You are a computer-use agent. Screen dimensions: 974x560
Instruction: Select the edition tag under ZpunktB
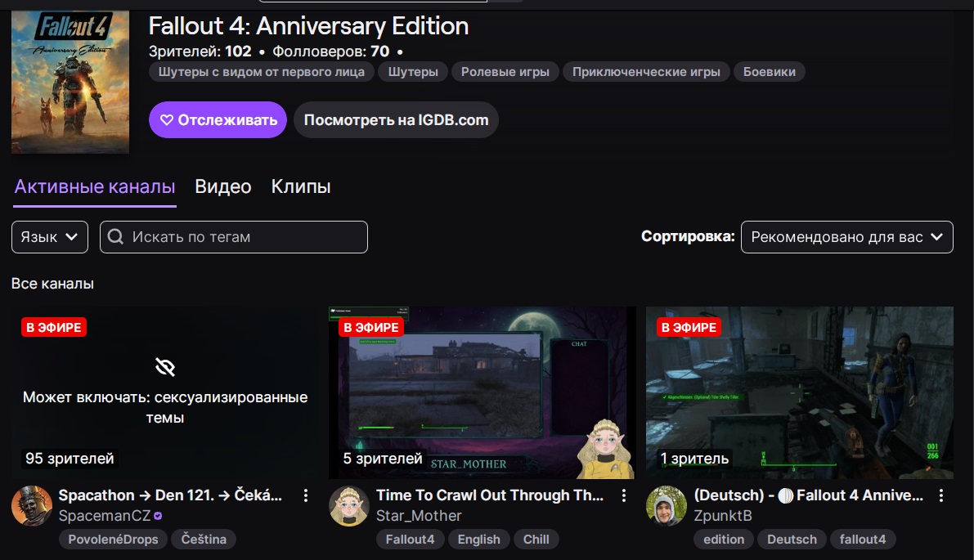[x=724, y=540]
